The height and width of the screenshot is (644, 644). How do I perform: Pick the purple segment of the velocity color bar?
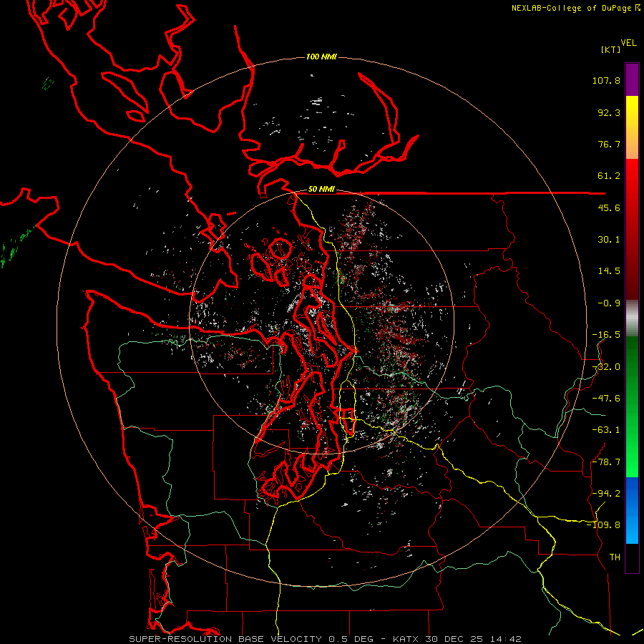(632, 79)
